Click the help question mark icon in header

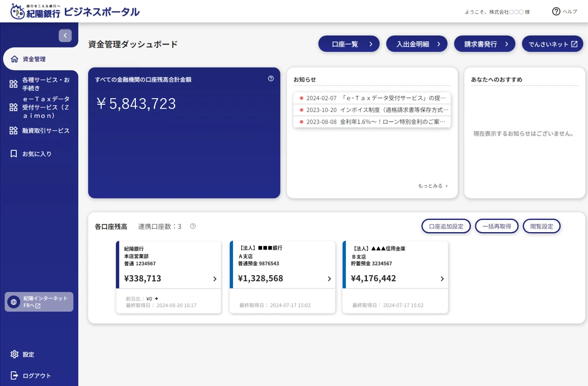(556, 12)
